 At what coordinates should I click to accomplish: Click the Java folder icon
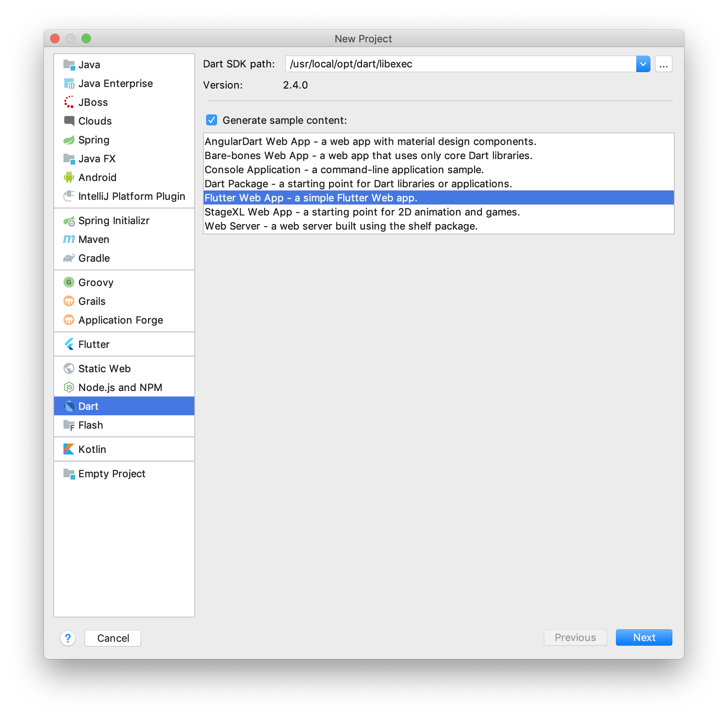pos(69,65)
